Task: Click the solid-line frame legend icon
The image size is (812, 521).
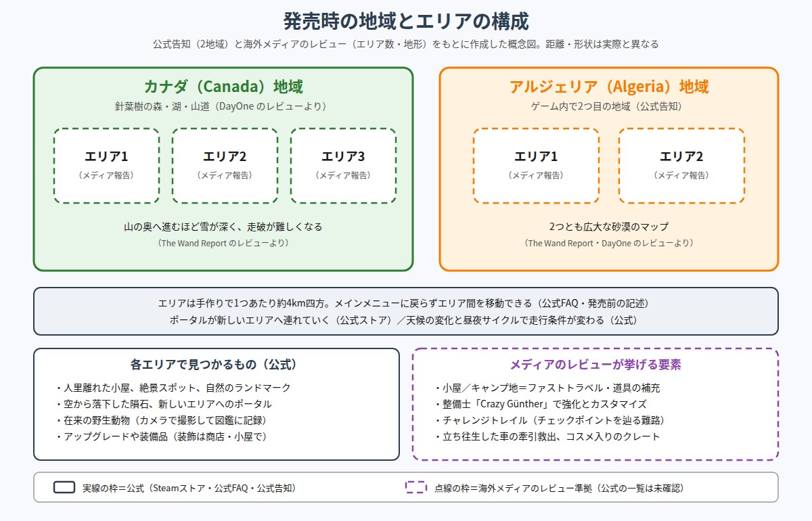Action: [x=64, y=487]
